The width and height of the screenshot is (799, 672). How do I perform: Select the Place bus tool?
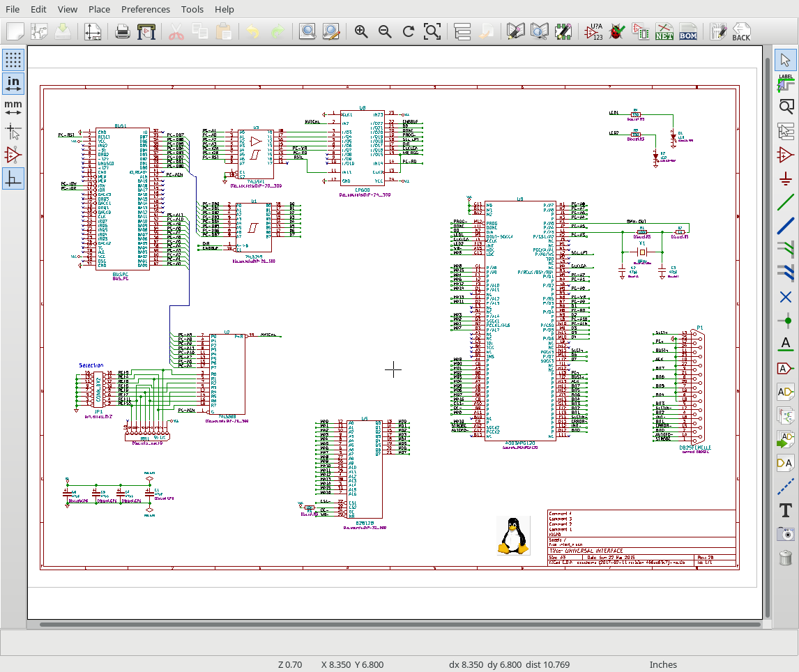pos(786,226)
